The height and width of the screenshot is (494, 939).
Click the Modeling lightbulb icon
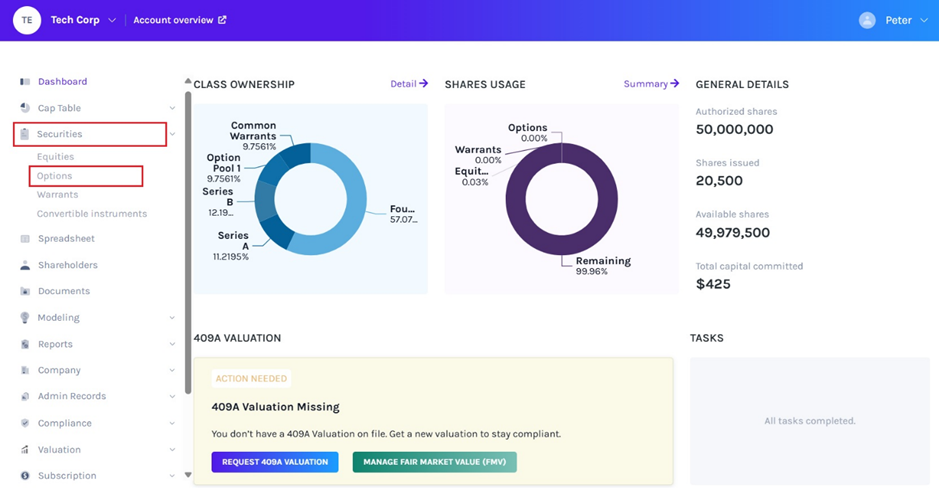pyautogui.click(x=25, y=318)
